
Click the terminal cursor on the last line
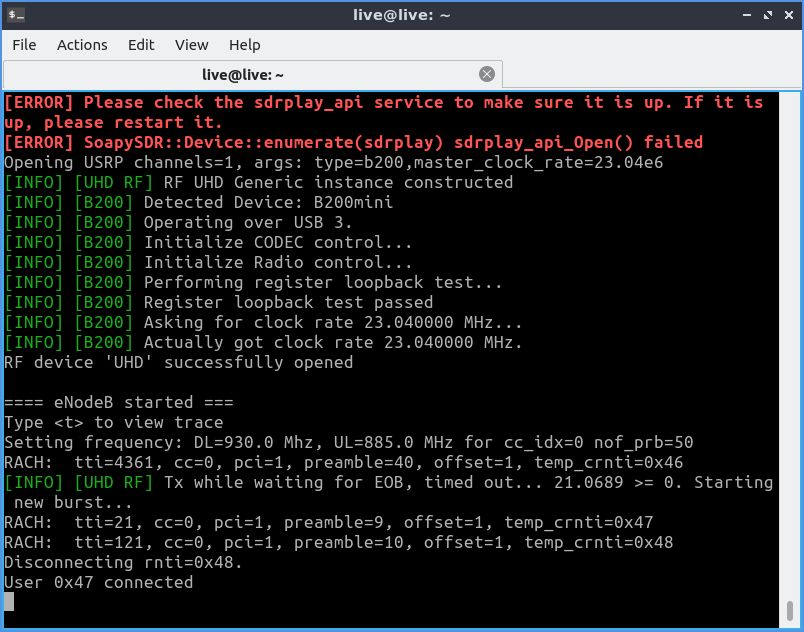9,602
